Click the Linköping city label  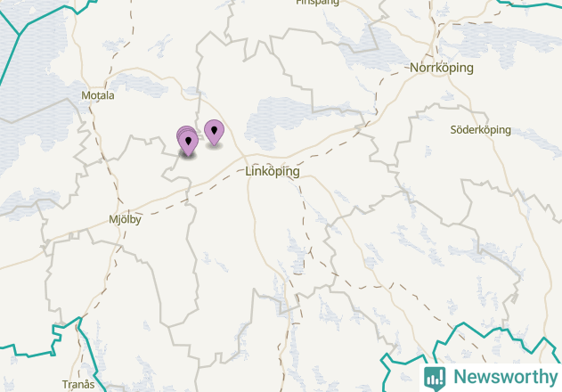tap(273, 171)
